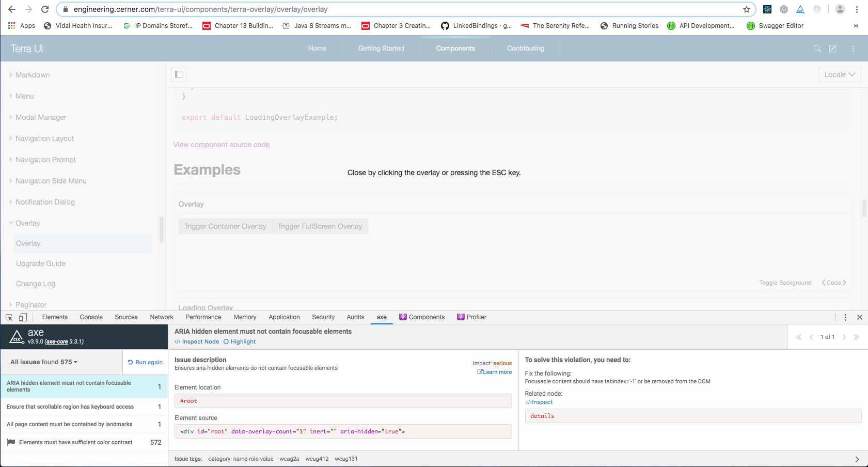Viewport: 868px width, 467px height.
Task: Click the search icon in the Terra UI header
Action: pos(817,48)
